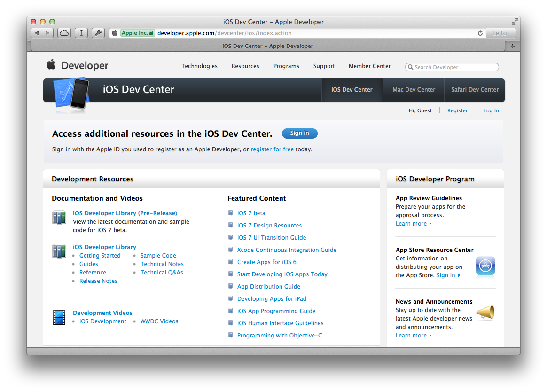This screenshot has width=547, height=392.
Task: Click Learn more under App Review Guidelines
Action: pos(414,224)
